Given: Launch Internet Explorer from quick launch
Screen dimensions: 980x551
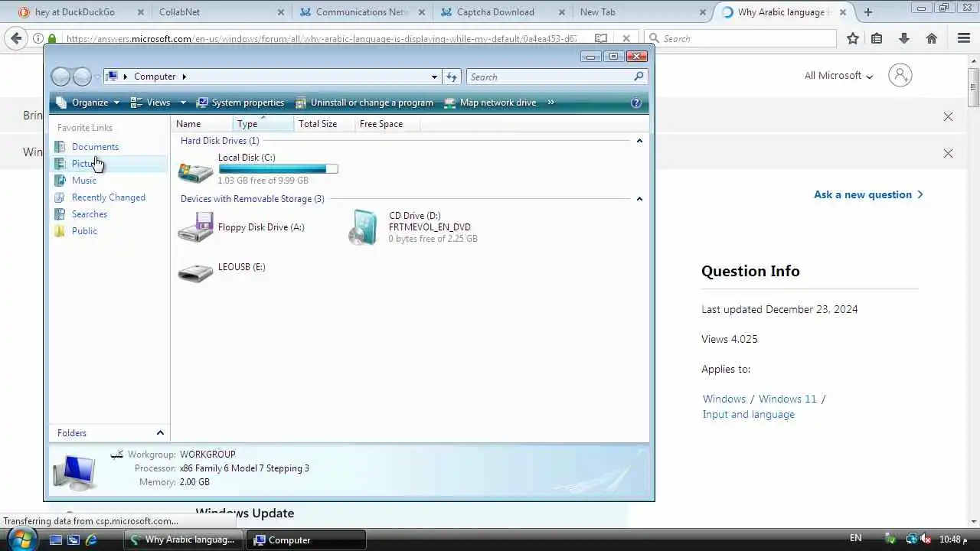Looking at the screenshot, I should [91, 540].
